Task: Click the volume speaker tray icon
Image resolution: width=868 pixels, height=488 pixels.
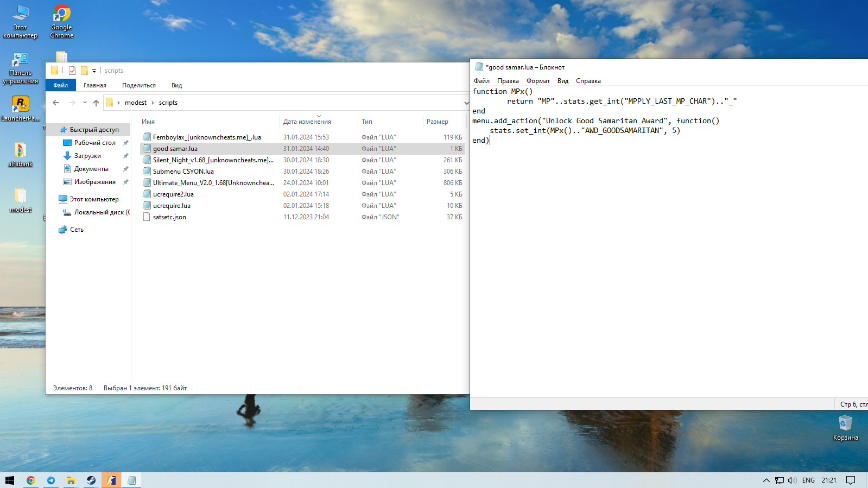Action: click(792, 480)
